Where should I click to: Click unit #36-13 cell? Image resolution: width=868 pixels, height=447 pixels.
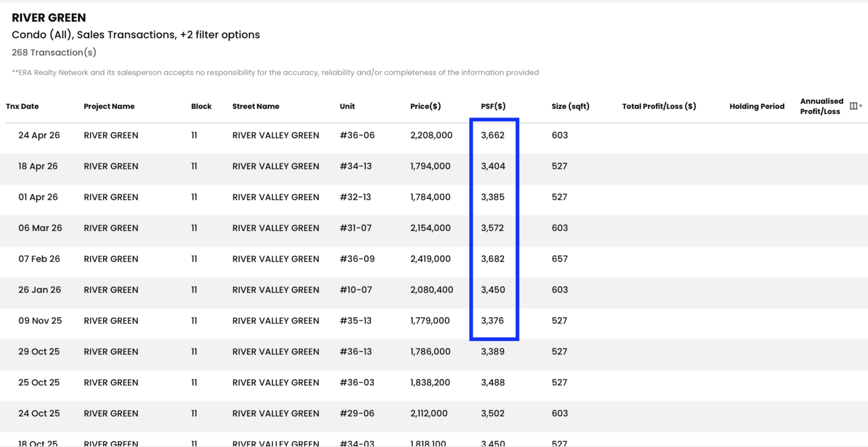355,351
